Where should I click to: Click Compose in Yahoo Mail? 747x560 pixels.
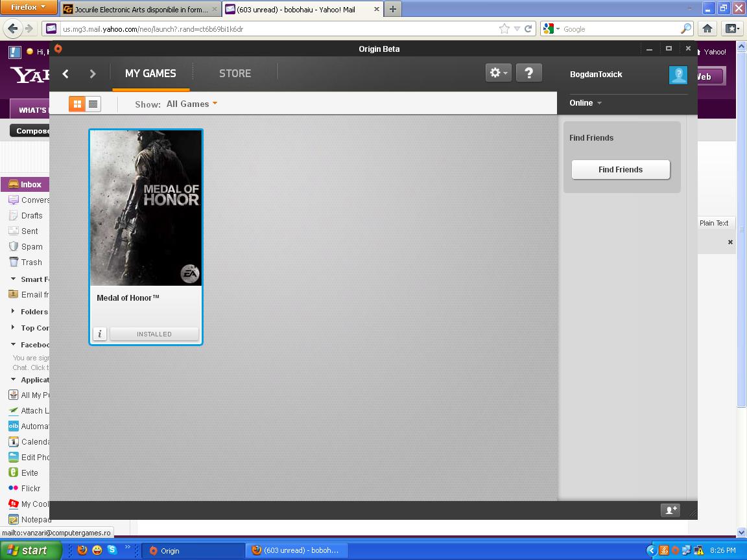point(30,130)
